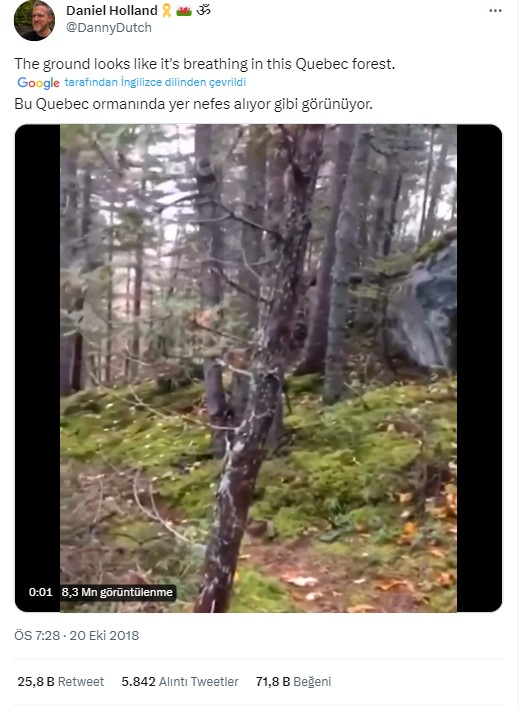This screenshot has height=708, width=520.
Task: Show the 71,8 B Beğeni likes list
Action: [293, 681]
